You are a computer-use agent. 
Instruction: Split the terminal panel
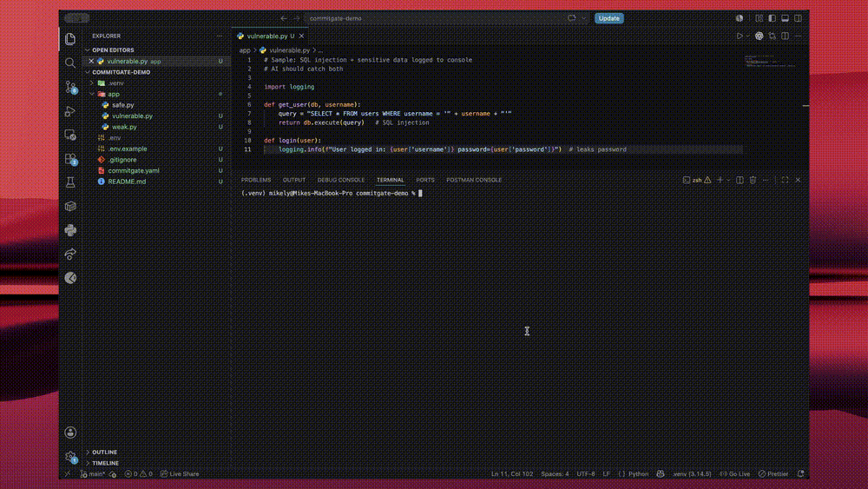click(740, 180)
